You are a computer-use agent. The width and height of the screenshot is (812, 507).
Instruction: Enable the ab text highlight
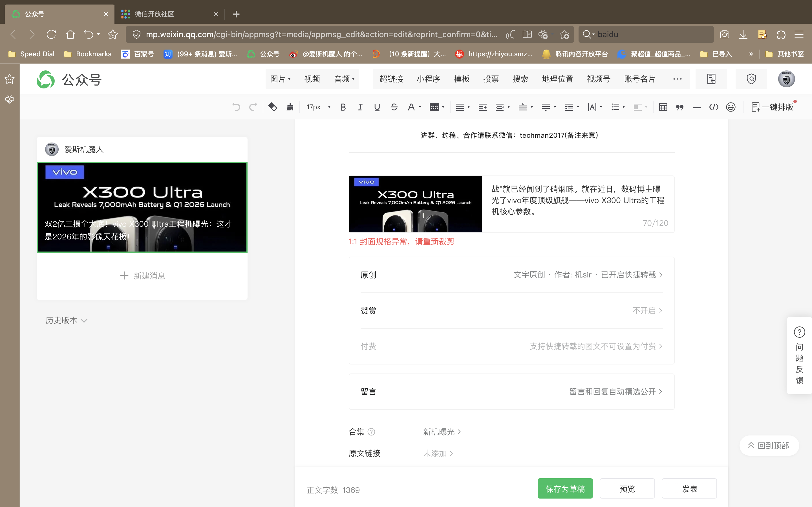click(434, 107)
